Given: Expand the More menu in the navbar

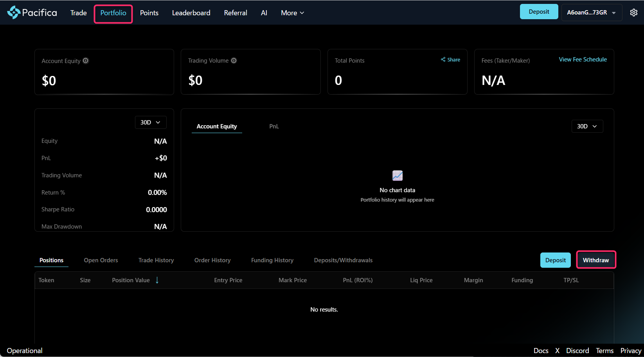Looking at the screenshot, I should pyautogui.click(x=292, y=13).
